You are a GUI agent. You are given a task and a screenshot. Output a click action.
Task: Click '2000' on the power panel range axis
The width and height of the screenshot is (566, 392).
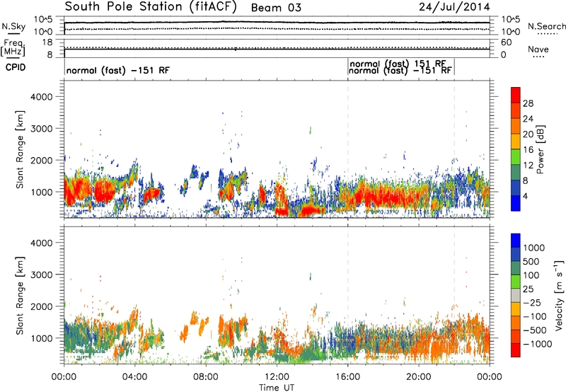42,160
